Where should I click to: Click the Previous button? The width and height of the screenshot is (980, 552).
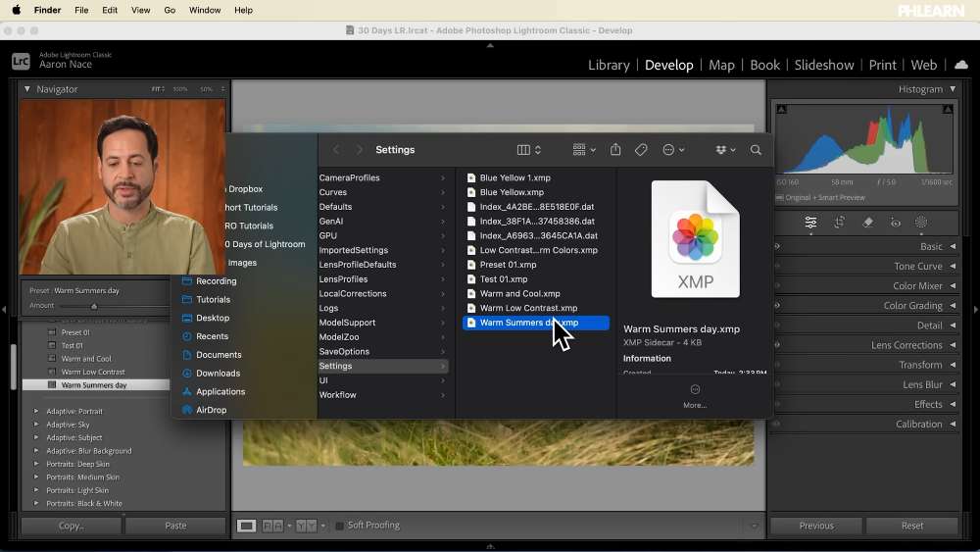coord(816,526)
